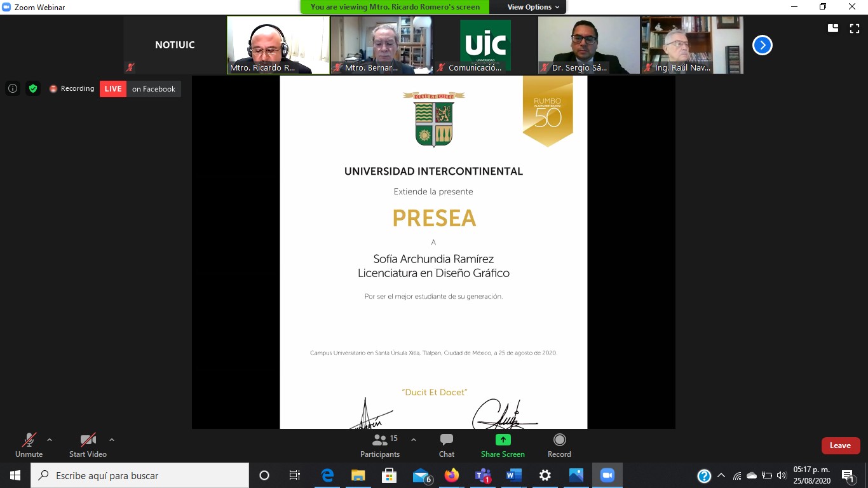
Task: Click the Zoom Webinar title bar icon
Action: (7, 7)
